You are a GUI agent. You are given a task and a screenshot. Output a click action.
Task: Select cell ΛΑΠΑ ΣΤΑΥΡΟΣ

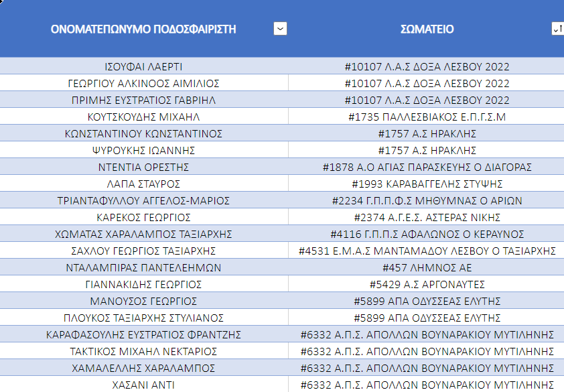click(x=144, y=183)
